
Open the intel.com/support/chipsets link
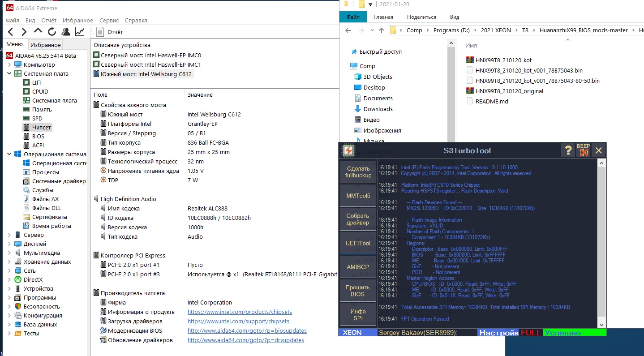point(238,321)
